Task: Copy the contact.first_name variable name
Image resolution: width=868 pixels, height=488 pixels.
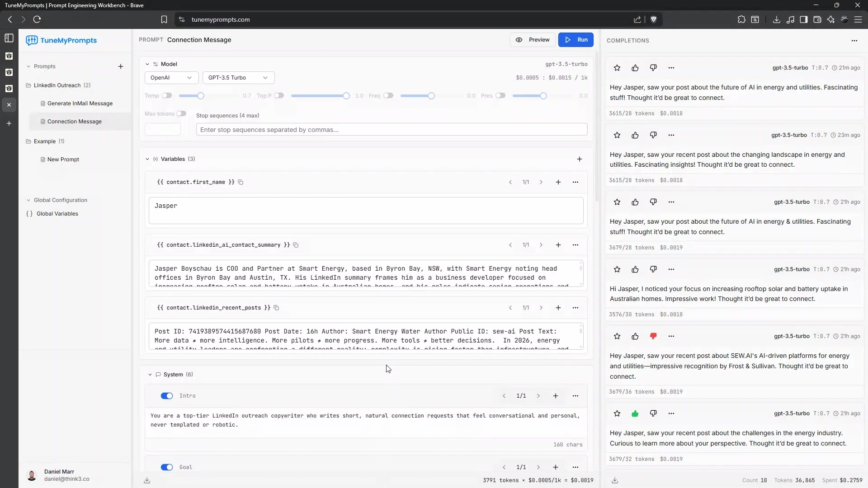Action: tap(241, 182)
